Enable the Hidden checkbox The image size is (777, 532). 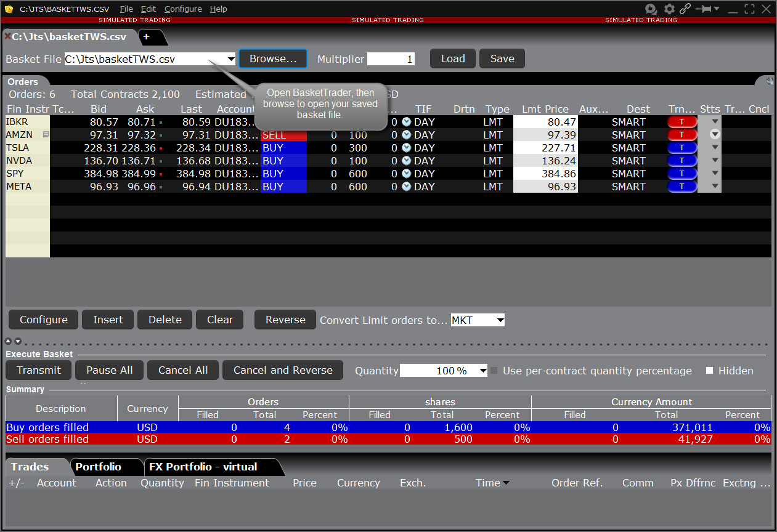point(709,371)
